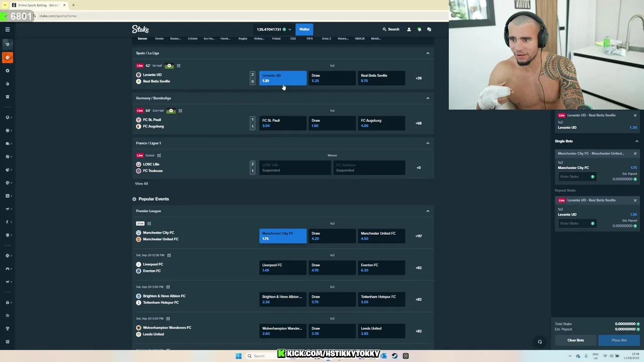This screenshot has width=644, height=362.
Task: Select FC St. Pauli 3.00 odds
Action: [x=283, y=123]
